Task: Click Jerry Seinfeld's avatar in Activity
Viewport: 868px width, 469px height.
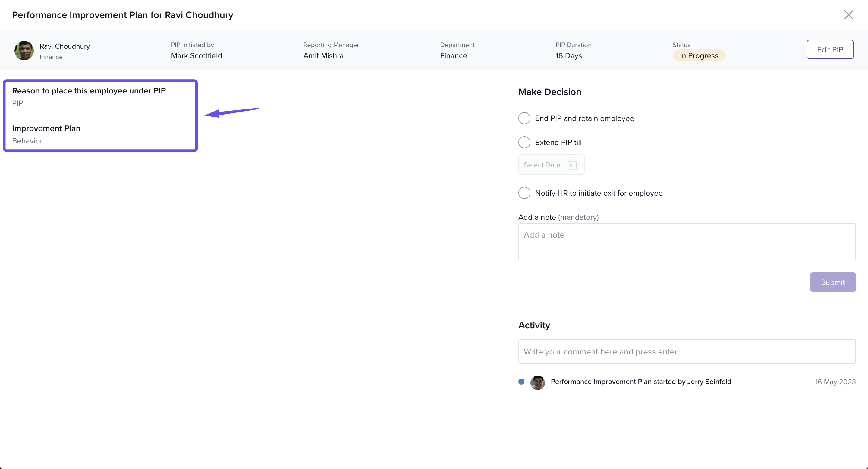Action: pos(537,382)
